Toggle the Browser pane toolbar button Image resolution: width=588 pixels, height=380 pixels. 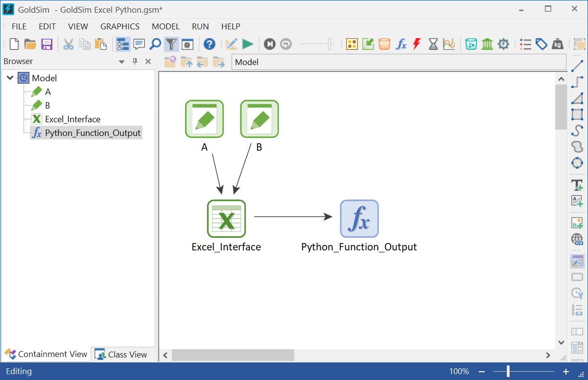pyautogui.click(x=123, y=44)
